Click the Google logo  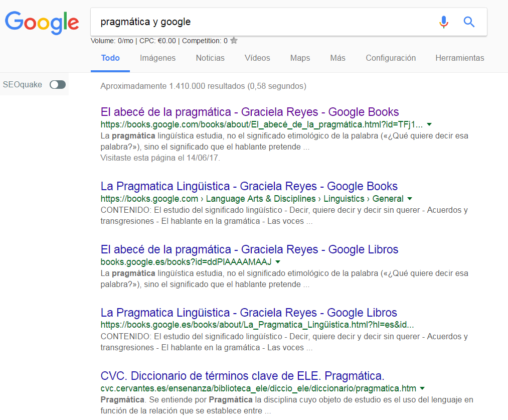tap(42, 23)
